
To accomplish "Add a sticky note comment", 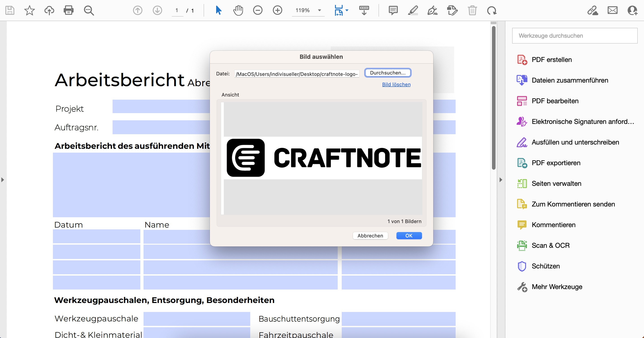I will (393, 10).
